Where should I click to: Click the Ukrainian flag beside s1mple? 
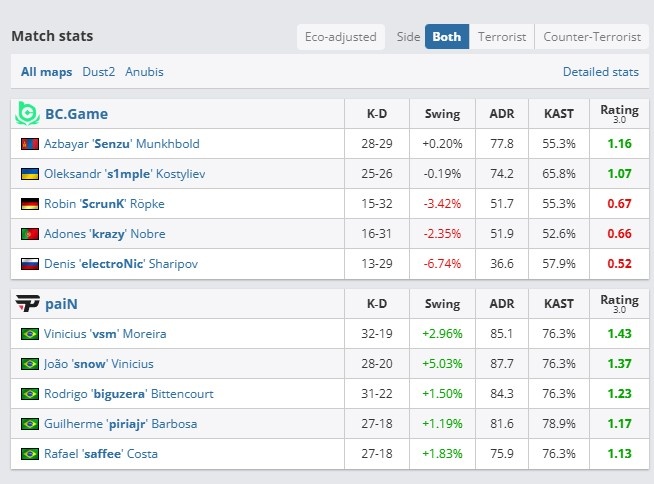click(x=30, y=174)
